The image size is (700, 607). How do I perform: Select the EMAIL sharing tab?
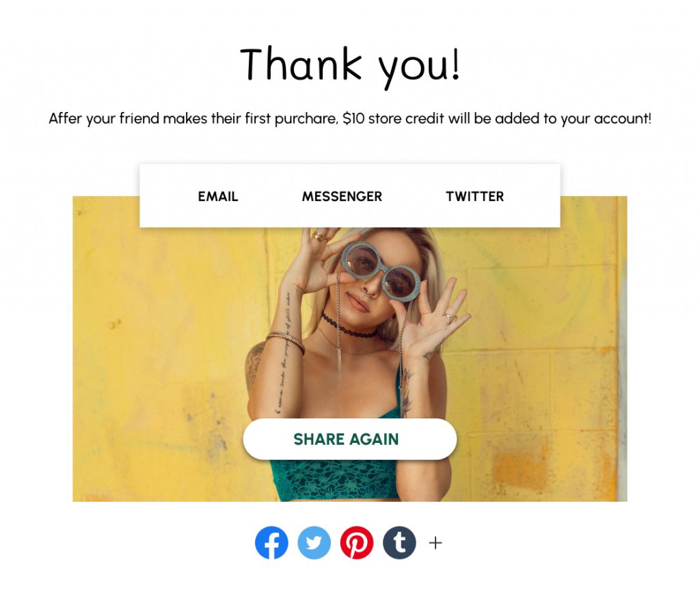218,196
